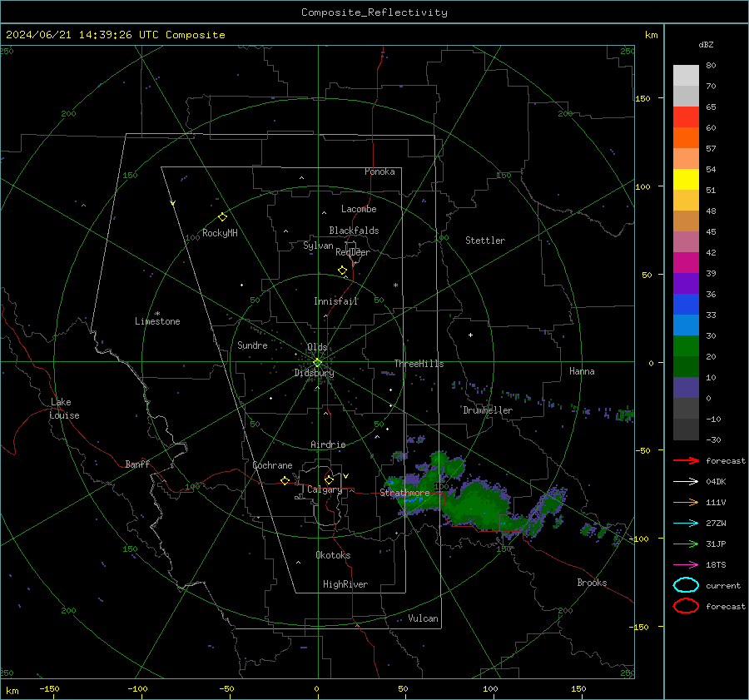Click the white 04DK arrow in the legend
Viewport: 749px width, 700px height.
(686, 482)
